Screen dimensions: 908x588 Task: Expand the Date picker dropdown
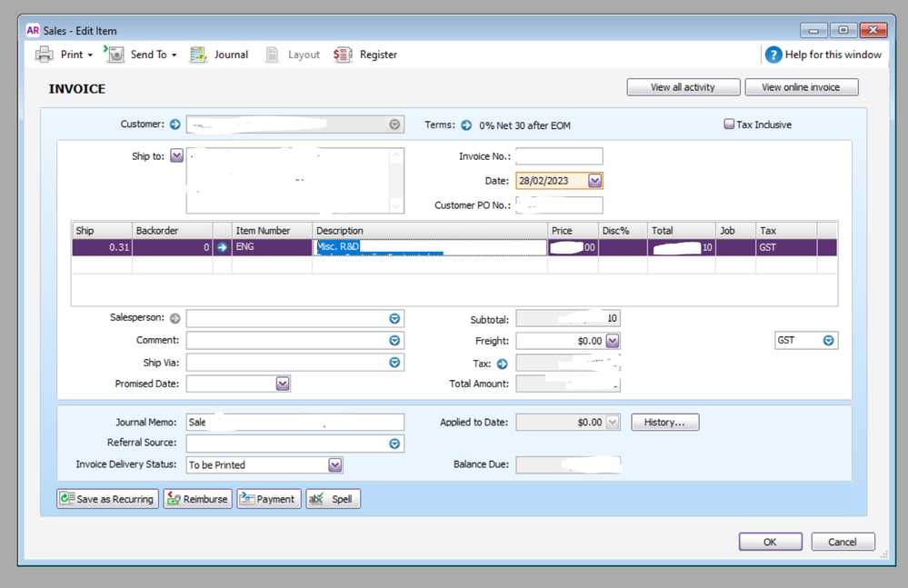click(594, 181)
